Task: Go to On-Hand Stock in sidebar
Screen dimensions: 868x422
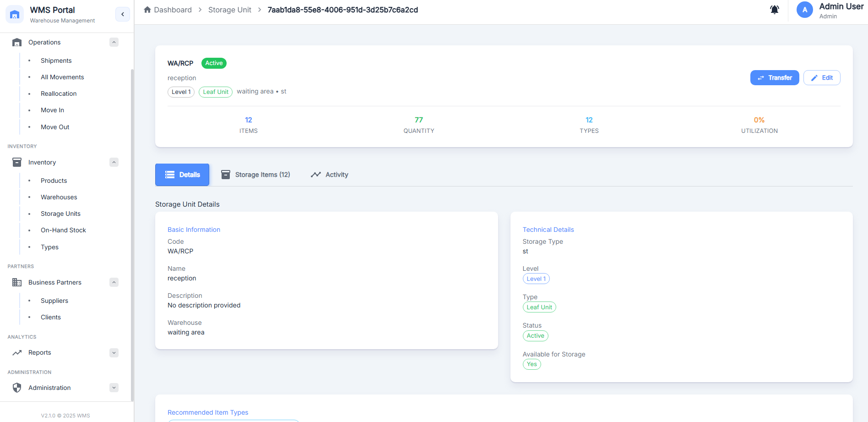Action: (63, 230)
